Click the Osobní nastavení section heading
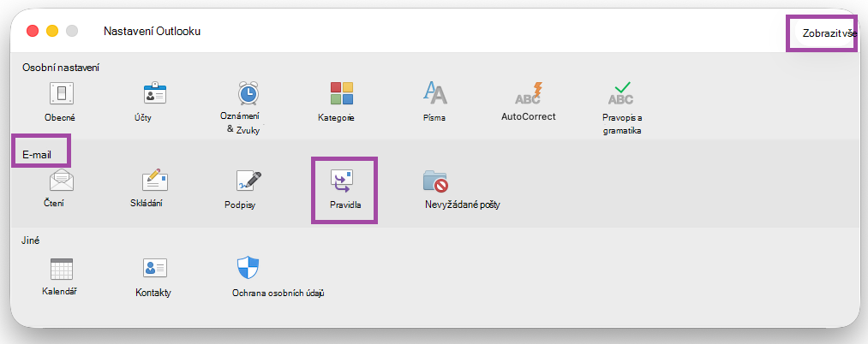The height and width of the screenshot is (344, 868). click(x=61, y=68)
